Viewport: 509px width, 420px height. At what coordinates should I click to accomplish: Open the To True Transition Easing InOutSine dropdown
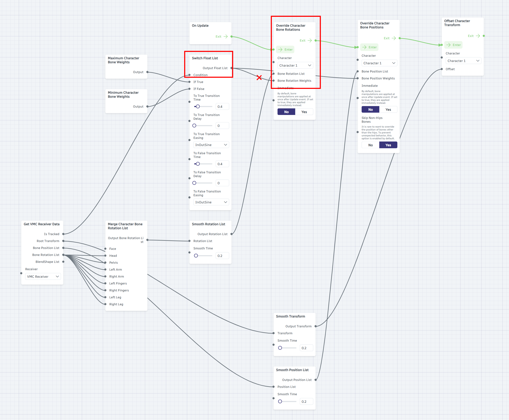coord(211,145)
